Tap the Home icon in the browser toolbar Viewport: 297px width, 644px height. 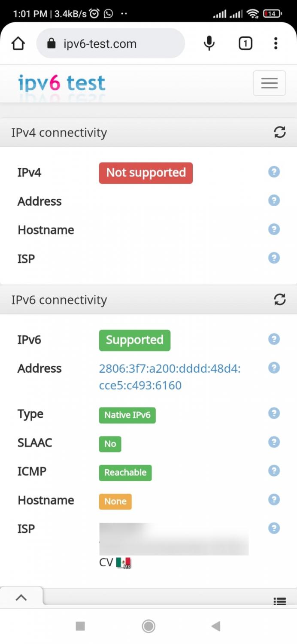point(18,43)
